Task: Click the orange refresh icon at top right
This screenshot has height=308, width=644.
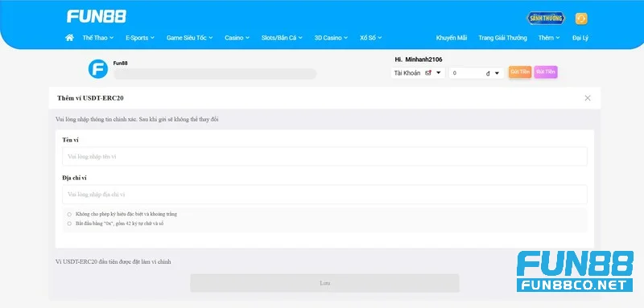Action: pos(581,18)
